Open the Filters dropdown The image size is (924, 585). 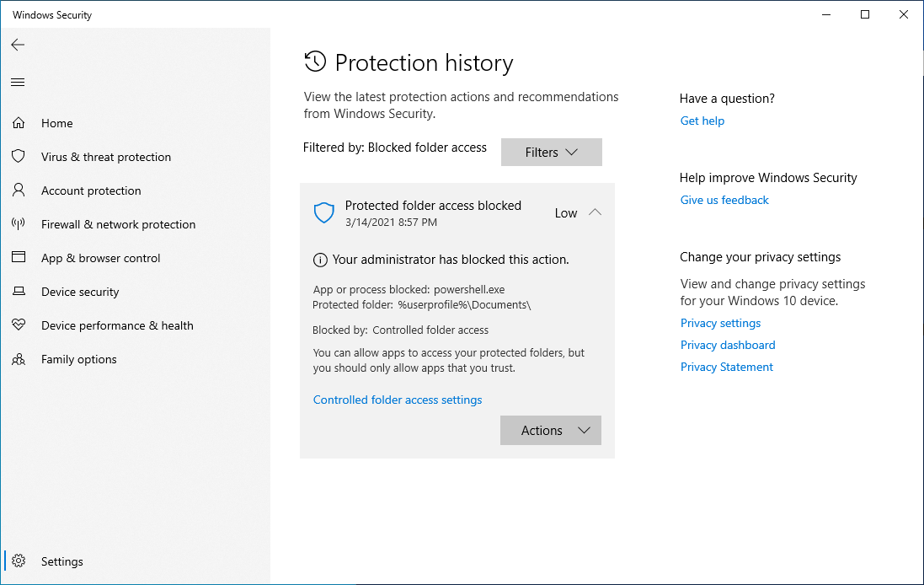pyautogui.click(x=551, y=152)
